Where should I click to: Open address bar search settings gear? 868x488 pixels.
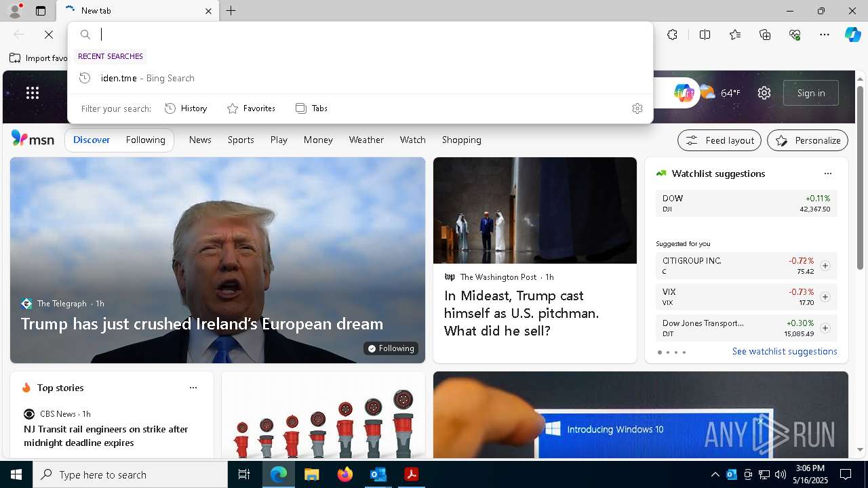[637, 108]
